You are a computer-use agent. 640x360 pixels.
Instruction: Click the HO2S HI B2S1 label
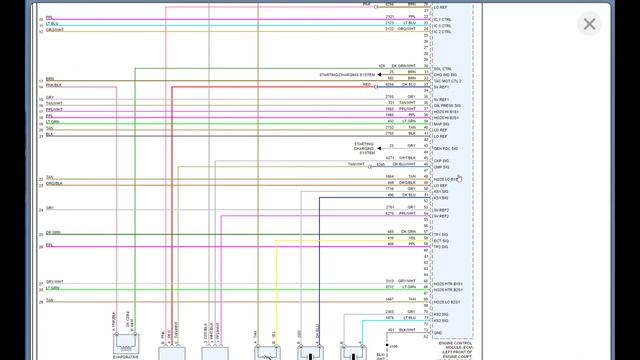click(446, 118)
